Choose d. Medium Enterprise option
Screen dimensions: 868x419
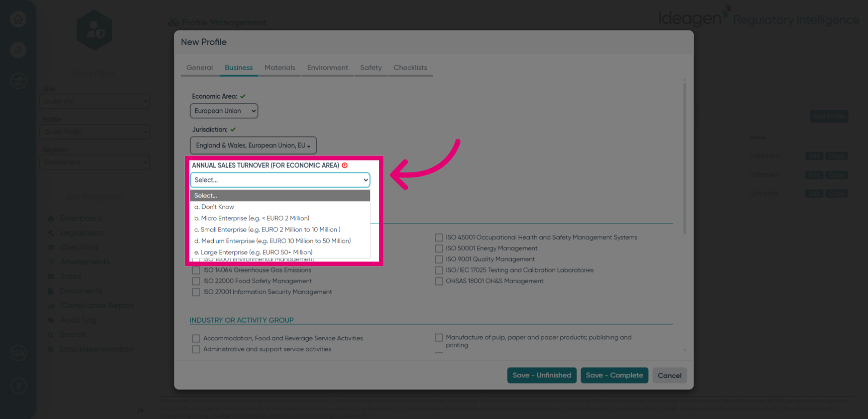(280, 241)
